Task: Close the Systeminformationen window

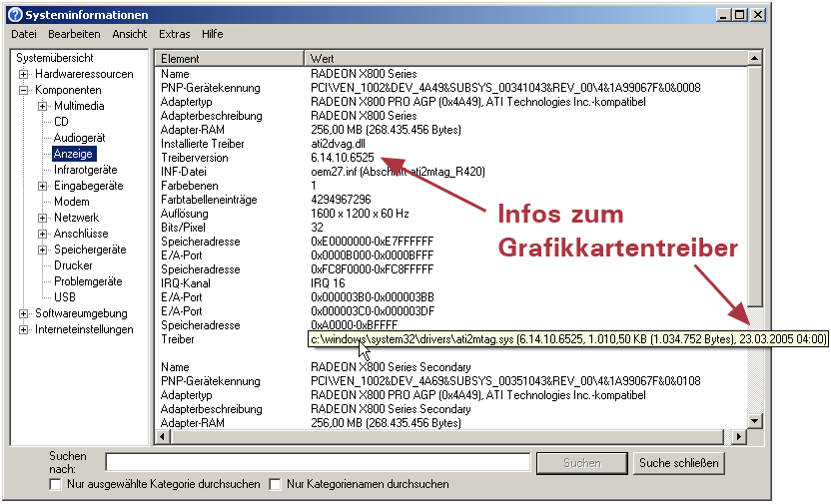Action: 758,15
